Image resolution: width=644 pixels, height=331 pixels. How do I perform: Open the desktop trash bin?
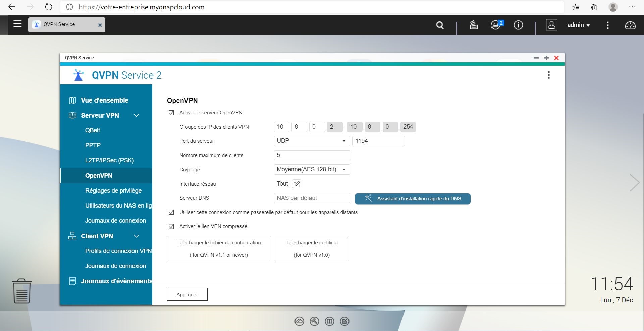[x=22, y=291]
